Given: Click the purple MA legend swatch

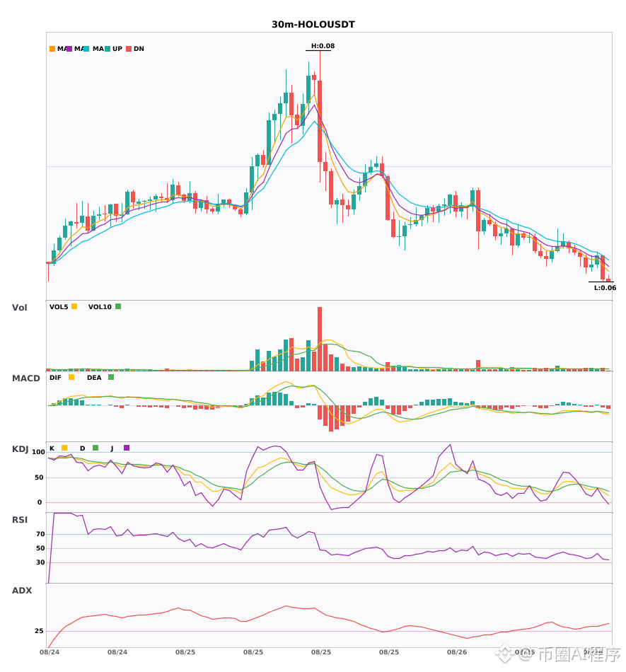Looking at the screenshot, I should tap(69, 49).
